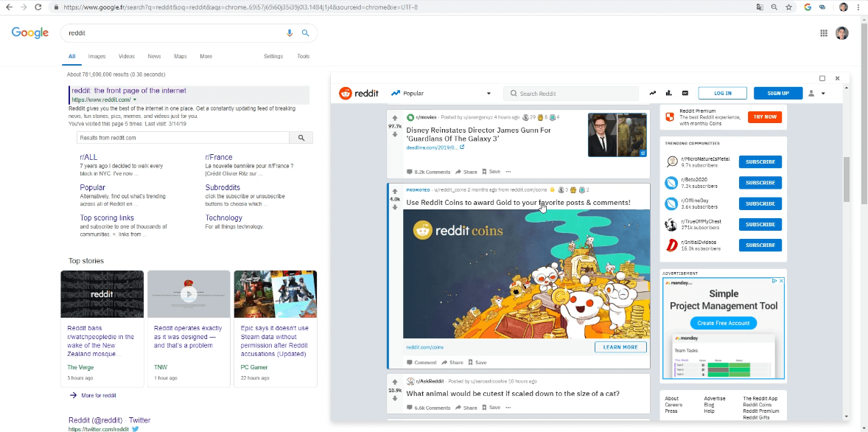Open Google search Settings
The image size is (868, 432).
[273, 57]
